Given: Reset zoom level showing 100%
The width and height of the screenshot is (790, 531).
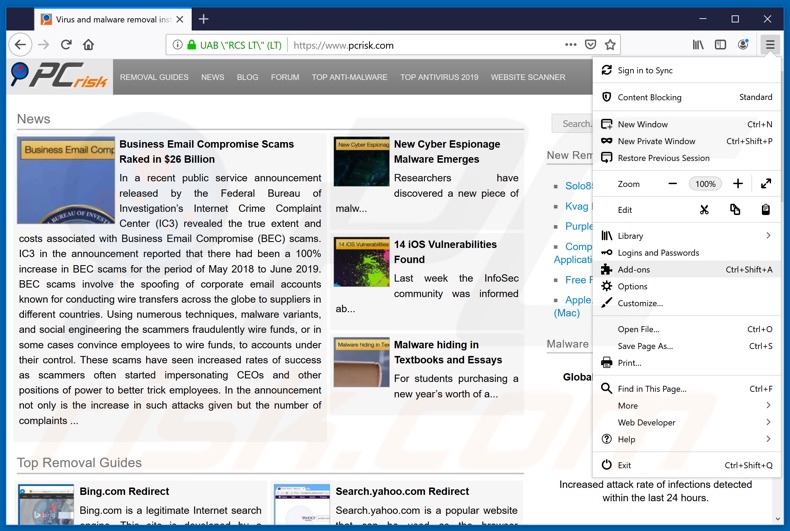Looking at the screenshot, I should (705, 184).
